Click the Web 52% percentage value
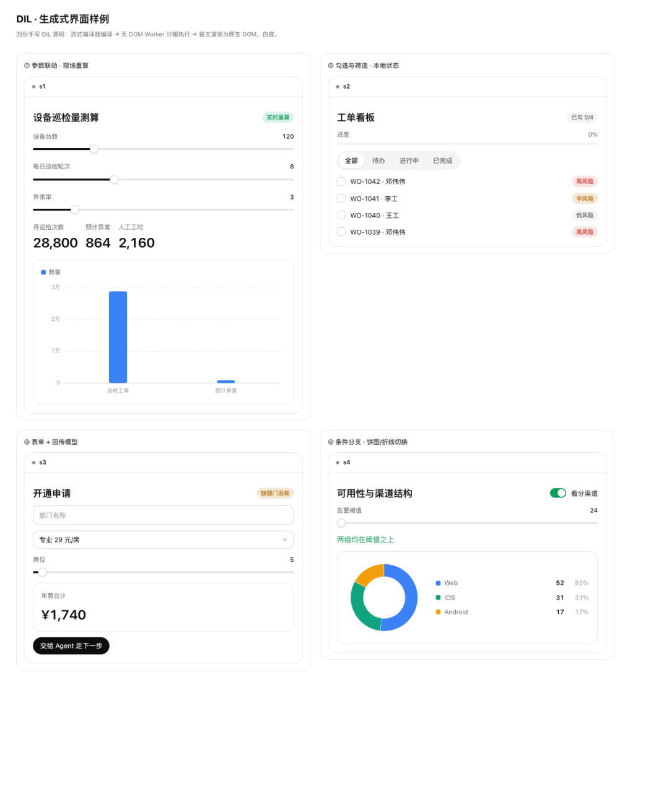This screenshot has width=669, height=812. click(x=582, y=583)
